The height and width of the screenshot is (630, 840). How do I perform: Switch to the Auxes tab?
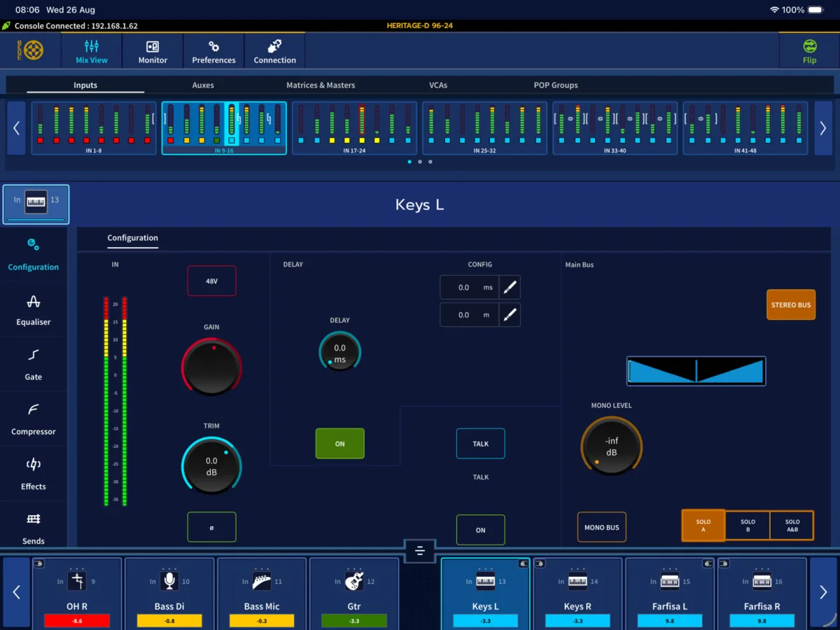pyautogui.click(x=203, y=85)
